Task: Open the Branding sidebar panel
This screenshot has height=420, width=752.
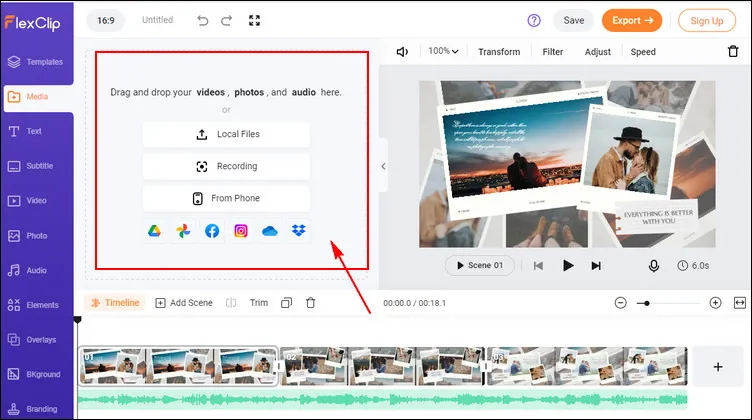Action: pos(33,409)
